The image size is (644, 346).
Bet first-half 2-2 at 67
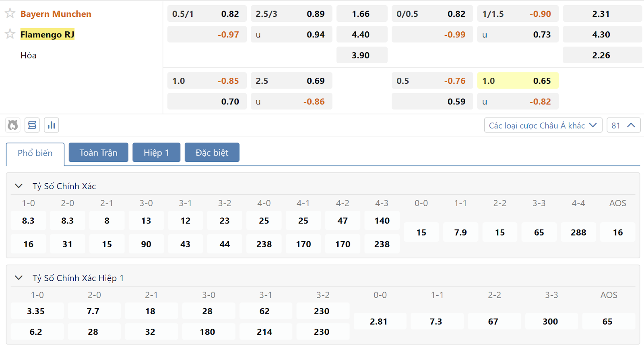point(494,321)
